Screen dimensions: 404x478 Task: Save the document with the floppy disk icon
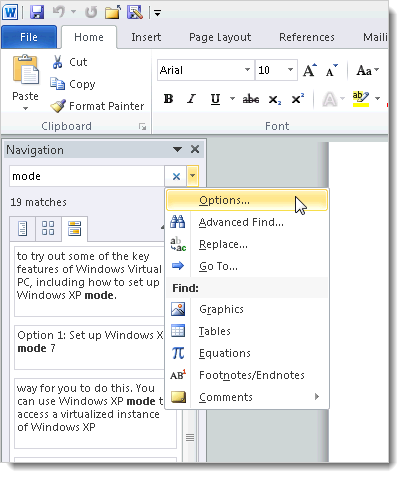click(x=37, y=13)
